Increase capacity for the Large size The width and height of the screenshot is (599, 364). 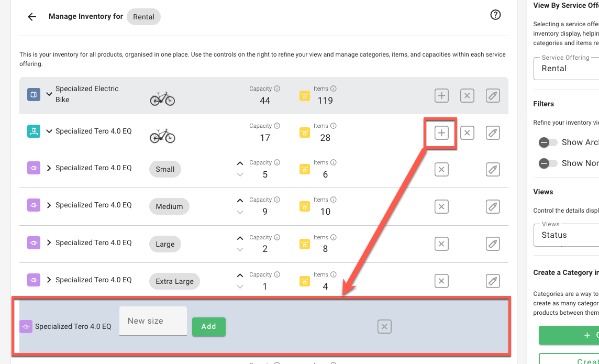(240, 238)
